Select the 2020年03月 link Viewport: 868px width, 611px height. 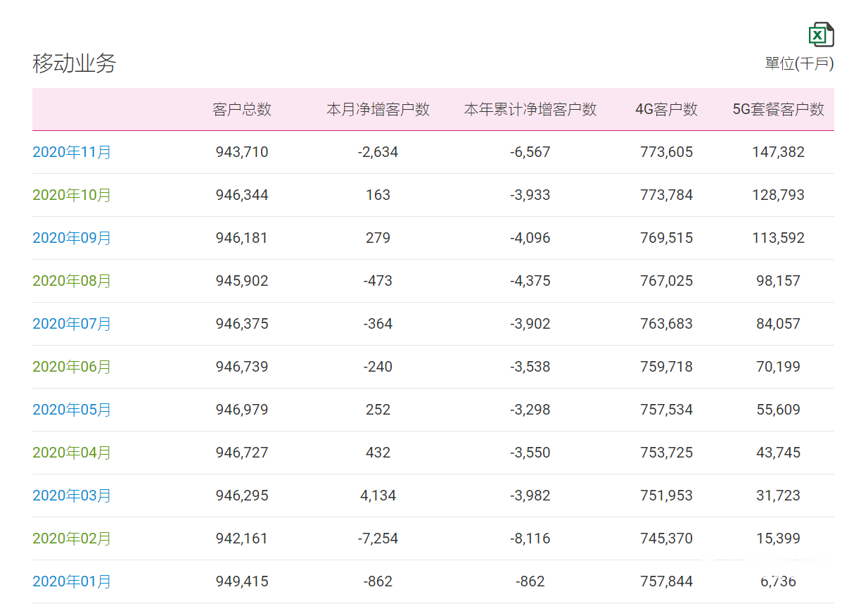point(72,496)
